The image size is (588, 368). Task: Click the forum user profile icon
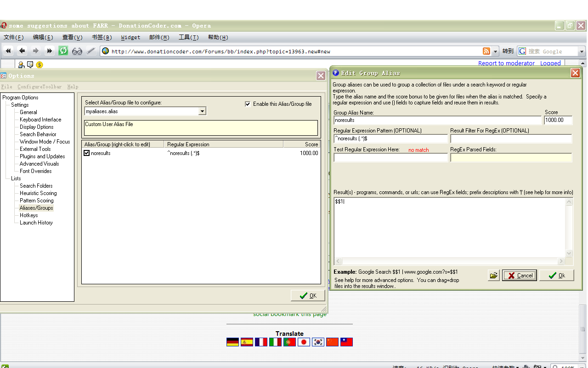(21, 65)
